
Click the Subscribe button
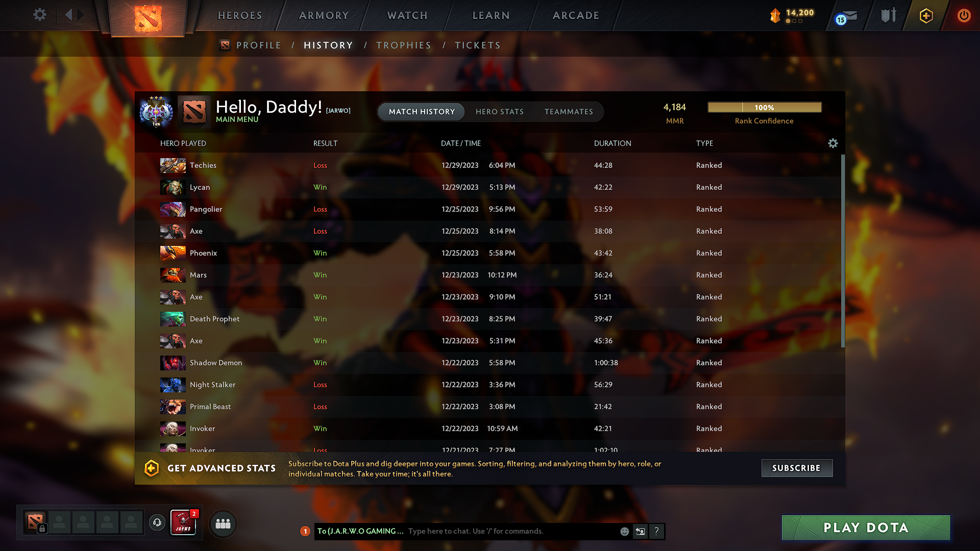797,468
